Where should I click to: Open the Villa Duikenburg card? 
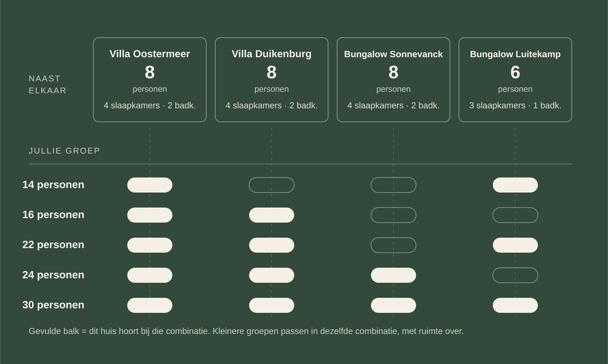pos(271,80)
